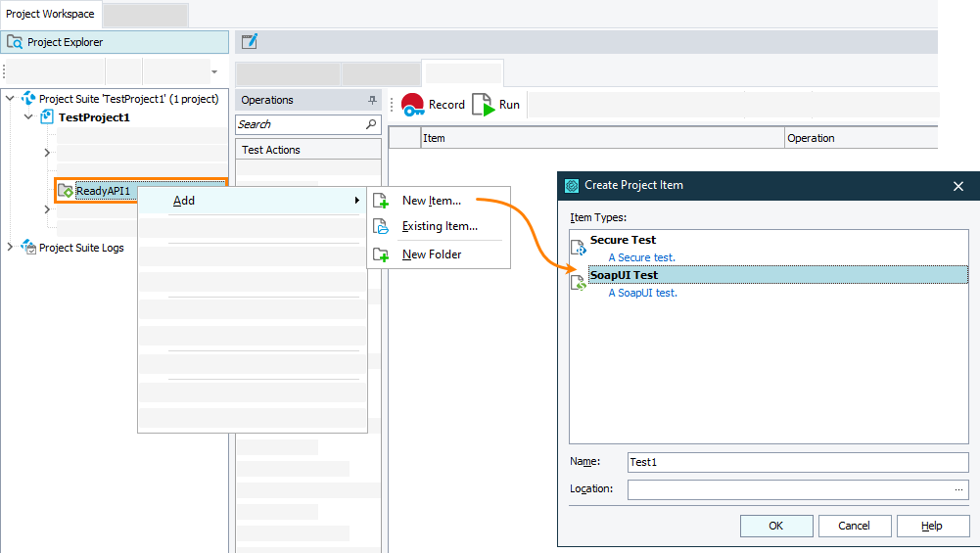Select New Folder in the submenu
980x553 pixels.
tap(432, 254)
